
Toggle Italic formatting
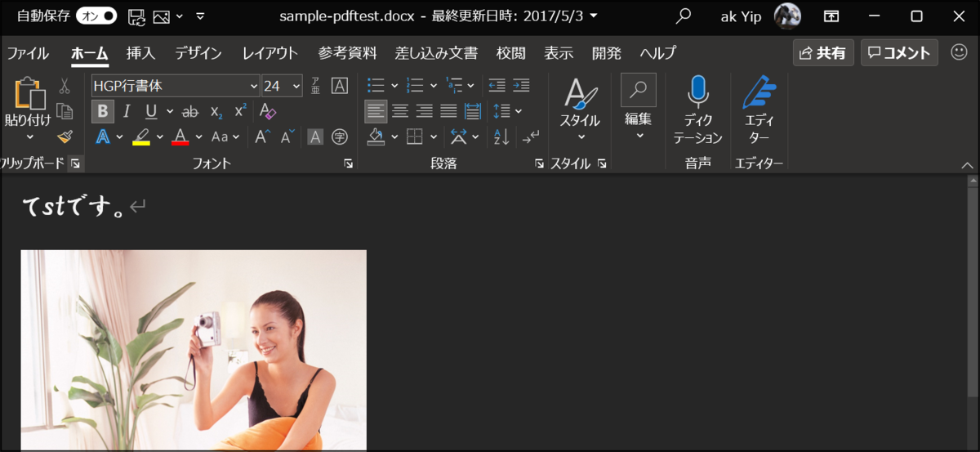click(127, 111)
